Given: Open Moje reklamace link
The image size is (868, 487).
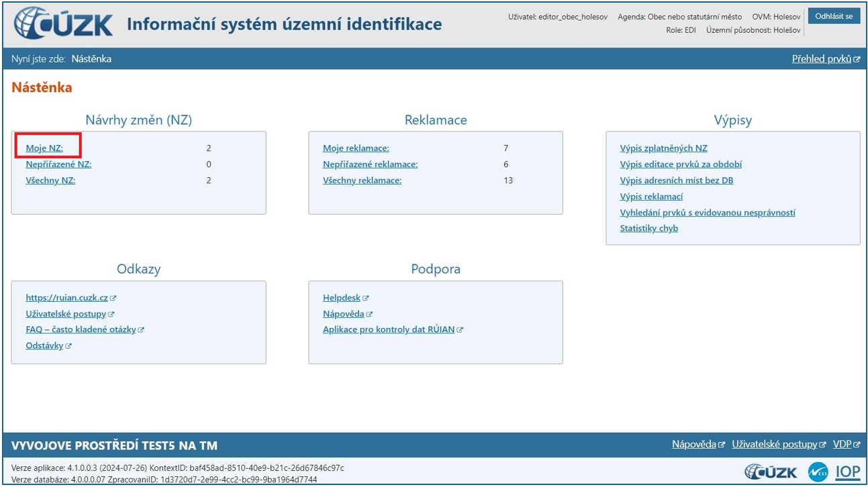Looking at the screenshot, I should click(x=356, y=148).
